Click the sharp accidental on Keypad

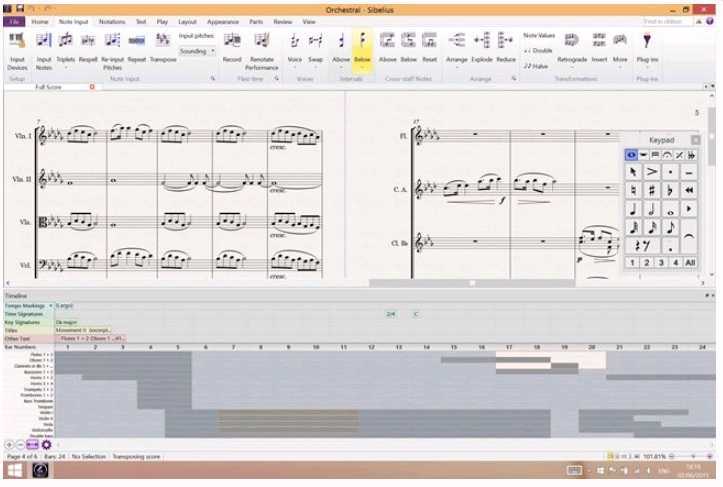coord(652,190)
